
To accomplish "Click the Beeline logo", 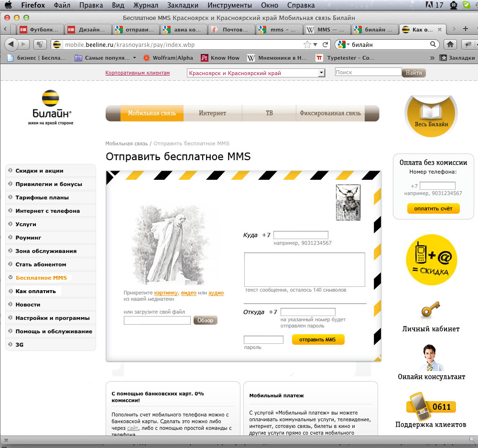I will 51,107.
